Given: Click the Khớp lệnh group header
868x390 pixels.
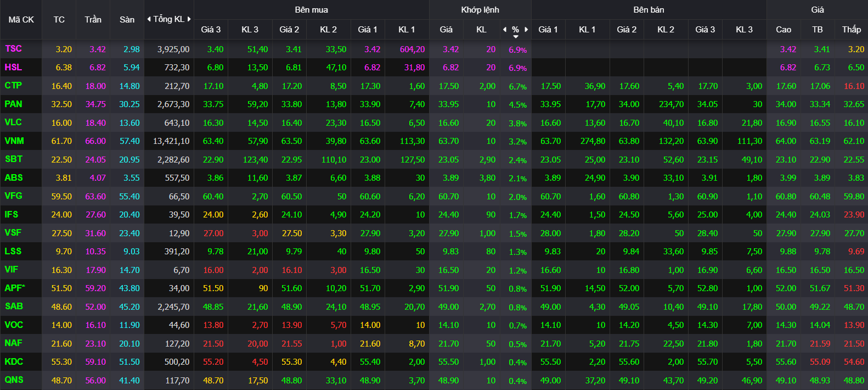Looking at the screenshot, I should [480, 10].
